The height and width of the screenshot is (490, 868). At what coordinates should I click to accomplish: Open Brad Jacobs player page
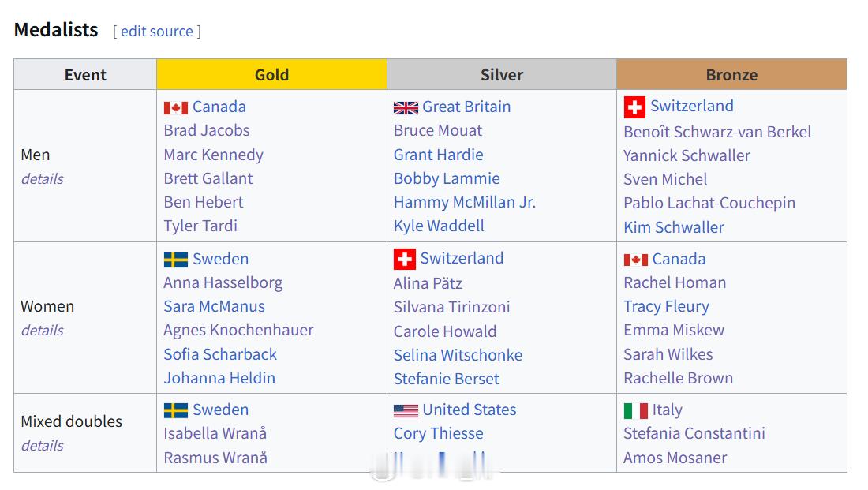[207, 131]
